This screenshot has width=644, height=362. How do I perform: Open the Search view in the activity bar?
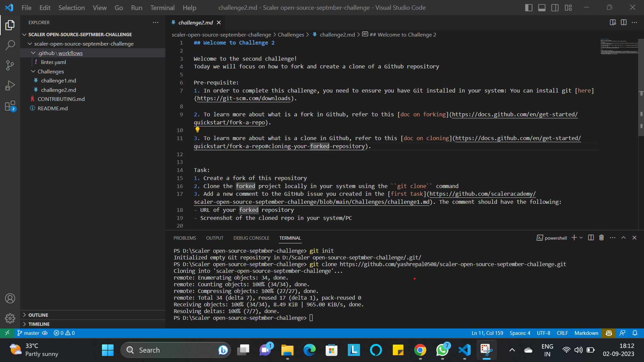[x=10, y=45]
